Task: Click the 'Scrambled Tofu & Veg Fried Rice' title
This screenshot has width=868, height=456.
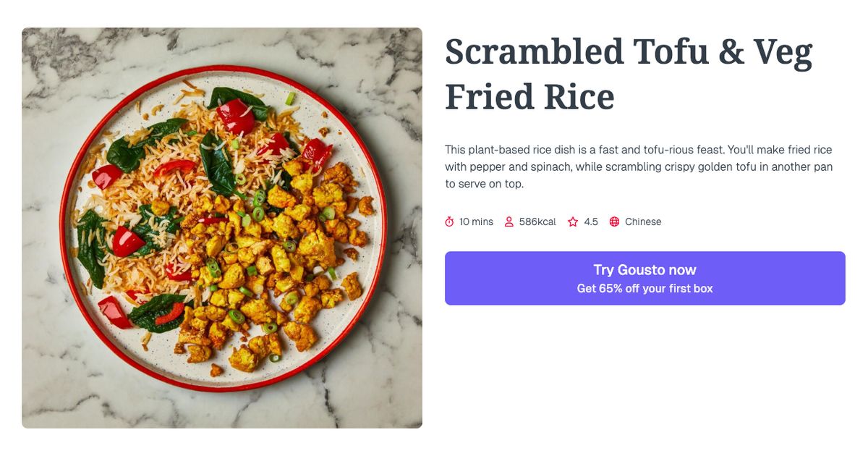Action: click(x=627, y=72)
